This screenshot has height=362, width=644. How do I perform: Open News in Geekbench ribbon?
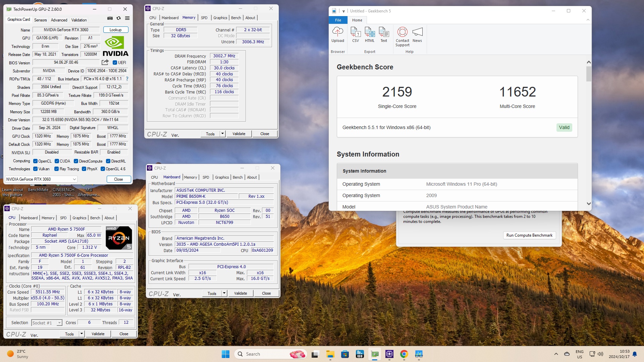(x=417, y=35)
